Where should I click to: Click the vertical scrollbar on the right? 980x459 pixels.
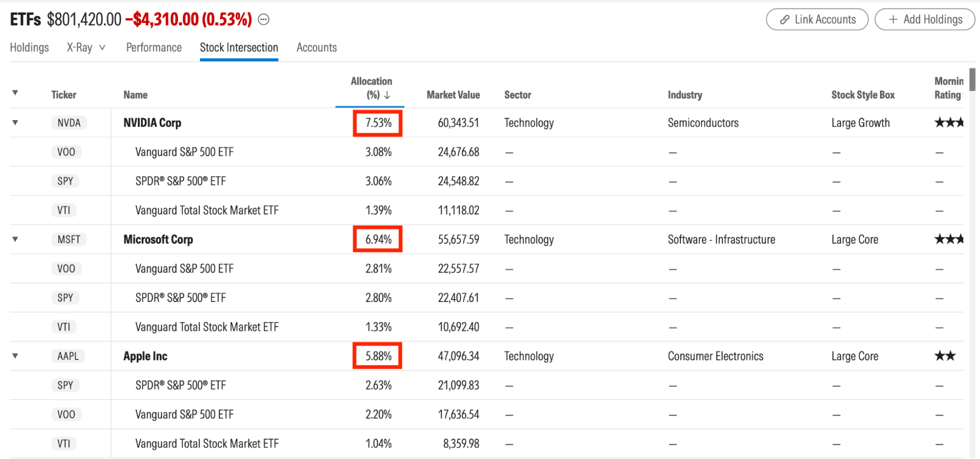972,80
